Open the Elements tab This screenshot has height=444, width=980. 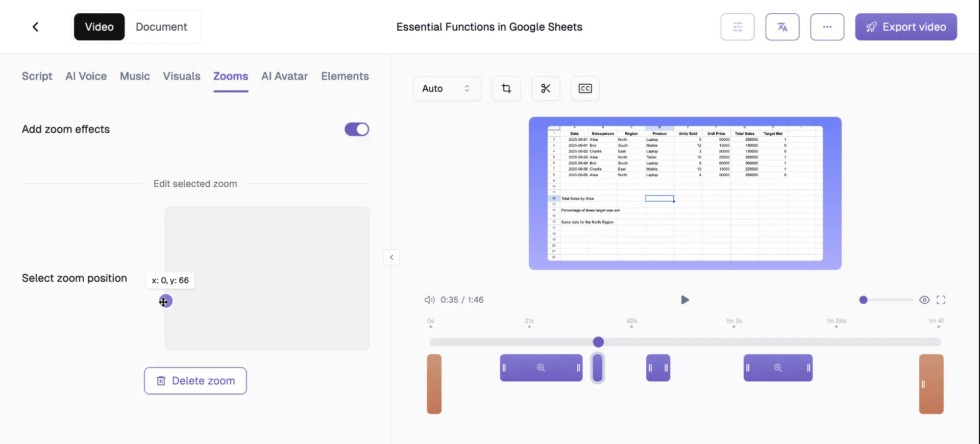(345, 76)
